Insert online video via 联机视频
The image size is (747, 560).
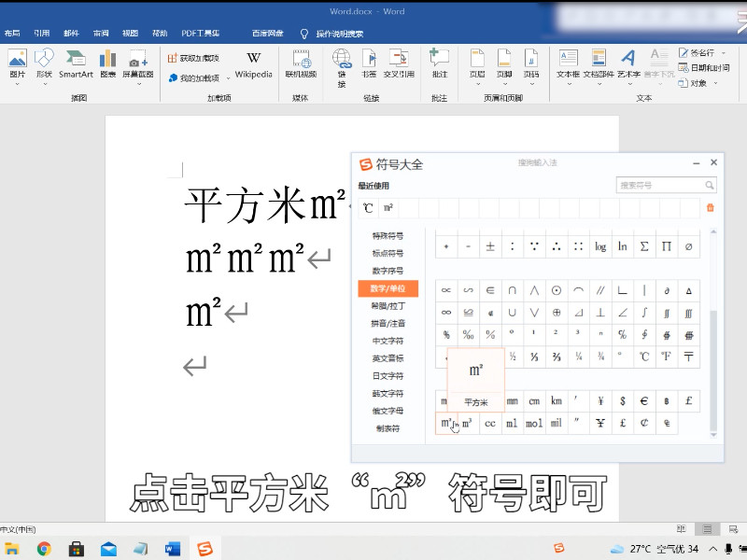pos(301,58)
